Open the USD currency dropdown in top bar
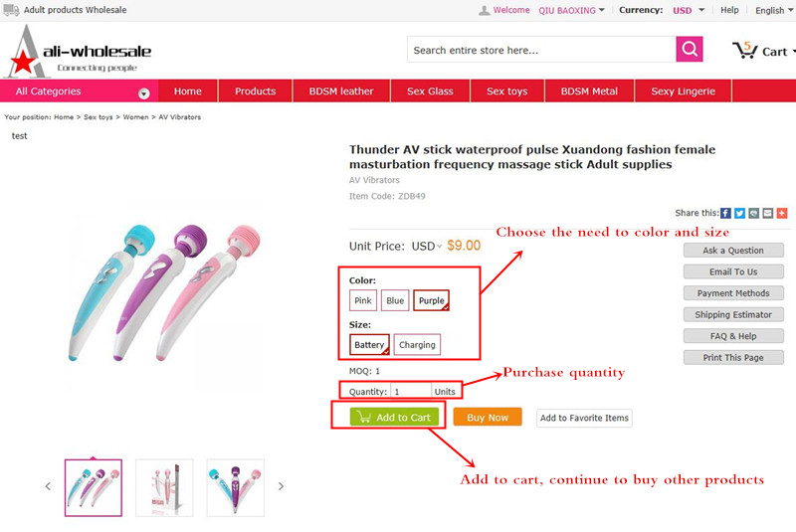 pyautogui.click(x=689, y=10)
